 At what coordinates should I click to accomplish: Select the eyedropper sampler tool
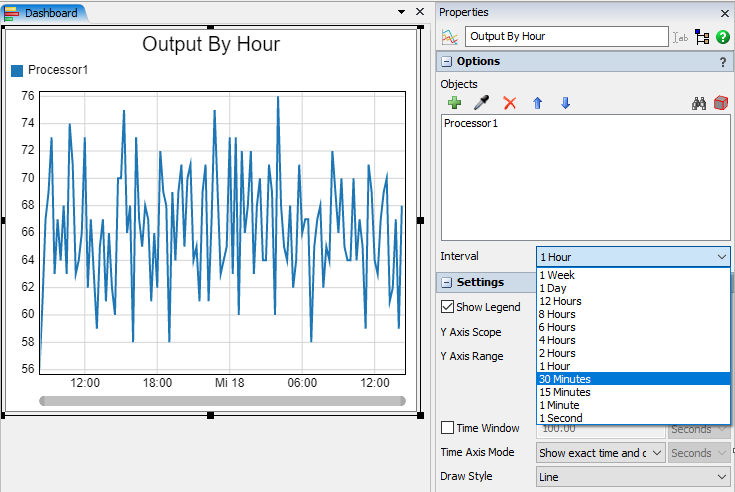pyautogui.click(x=481, y=103)
